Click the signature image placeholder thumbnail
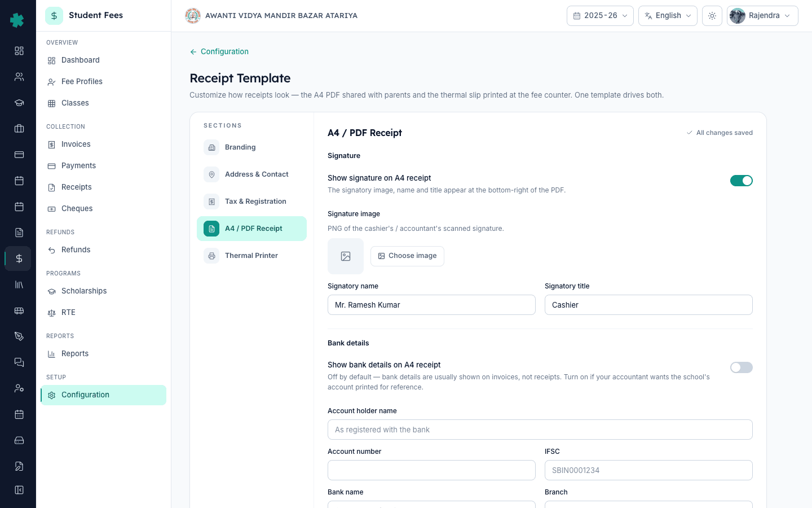 pyautogui.click(x=346, y=256)
